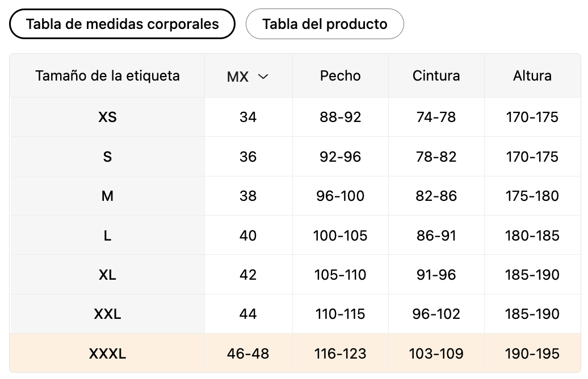This screenshot has width=588, height=379.
Task: Select the M size row label
Action: 107,196
